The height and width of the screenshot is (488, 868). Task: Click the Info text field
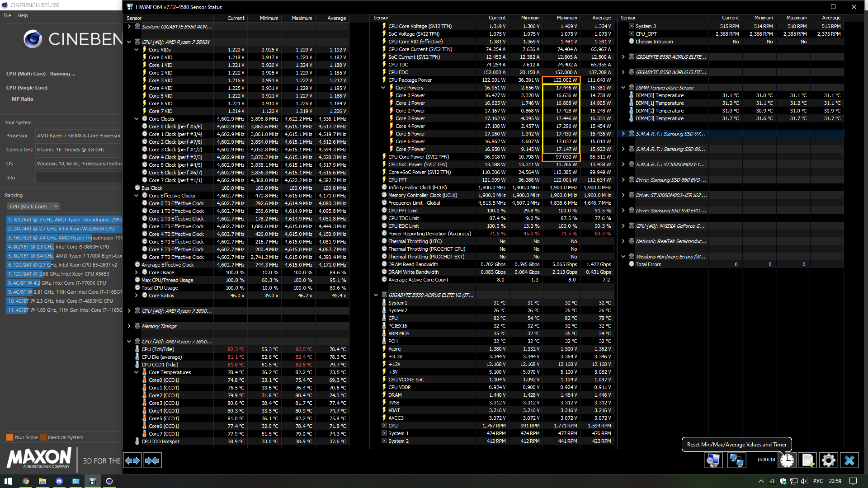[x=79, y=178]
